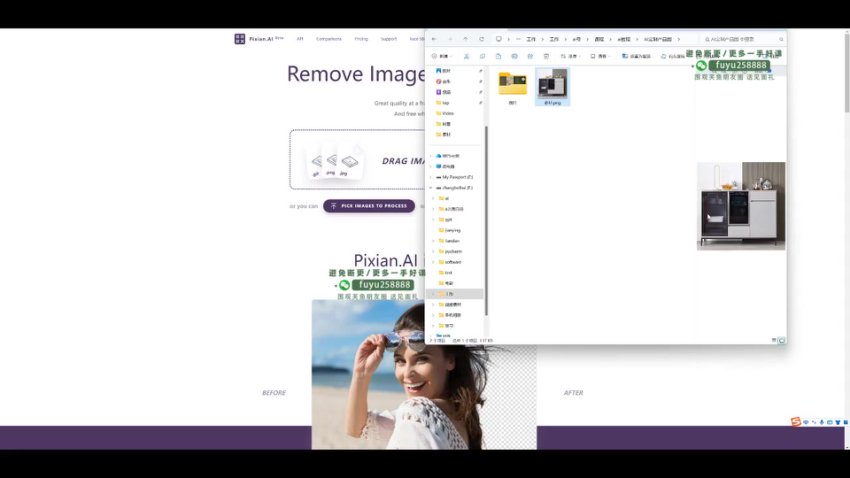Click the navigation pane vertical scrollbar
The width and height of the screenshot is (850, 478).
point(487,200)
